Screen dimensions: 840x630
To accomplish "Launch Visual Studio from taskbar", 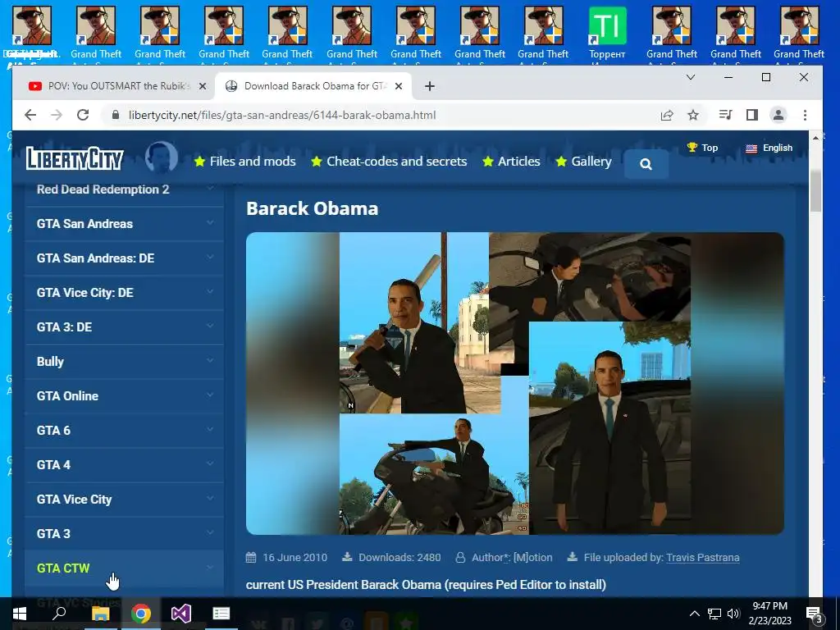I will click(x=181, y=614).
